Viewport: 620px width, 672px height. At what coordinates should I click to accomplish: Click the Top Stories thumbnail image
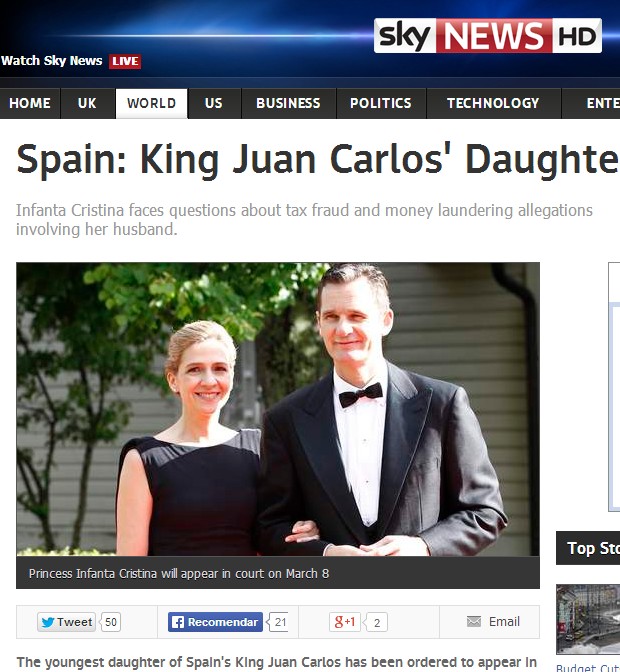pos(588,619)
